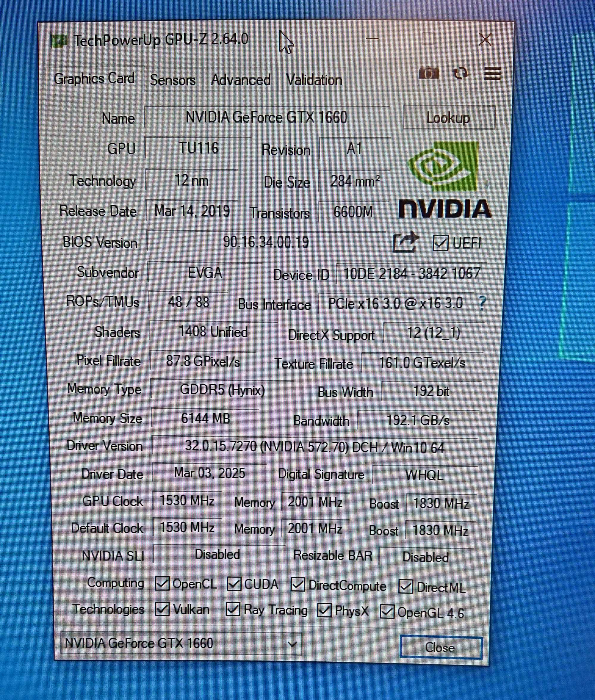Click the Name field NVIDIA GeForce GTX 1660
The width and height of the screenshot is (595, 700).
pyautogui.click(x=267, y=118)
